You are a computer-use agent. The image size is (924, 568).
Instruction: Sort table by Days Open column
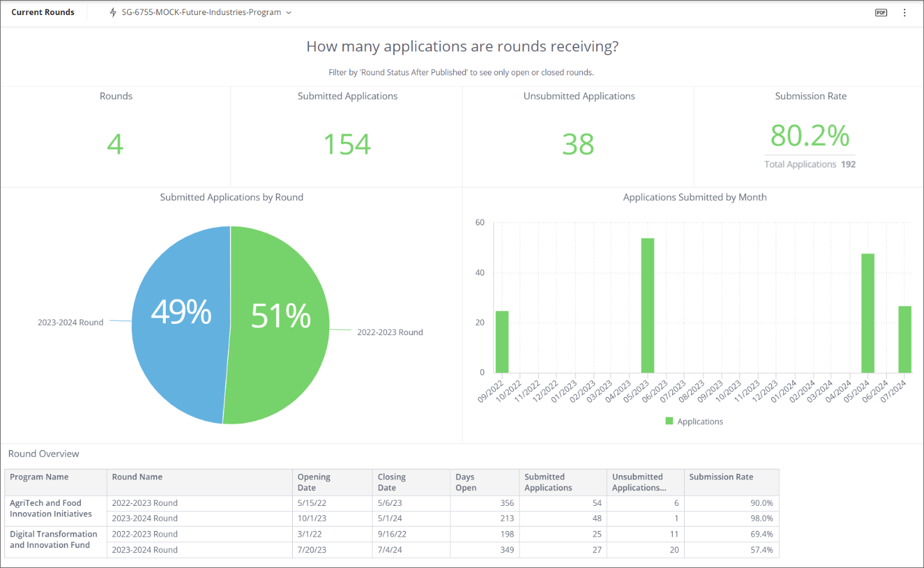465,482
